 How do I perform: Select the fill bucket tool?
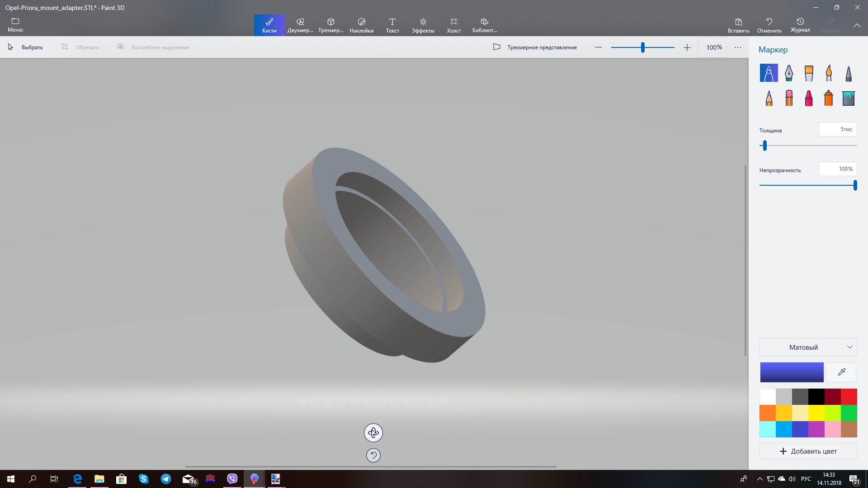pyautogui.click(x=849, y=98)
